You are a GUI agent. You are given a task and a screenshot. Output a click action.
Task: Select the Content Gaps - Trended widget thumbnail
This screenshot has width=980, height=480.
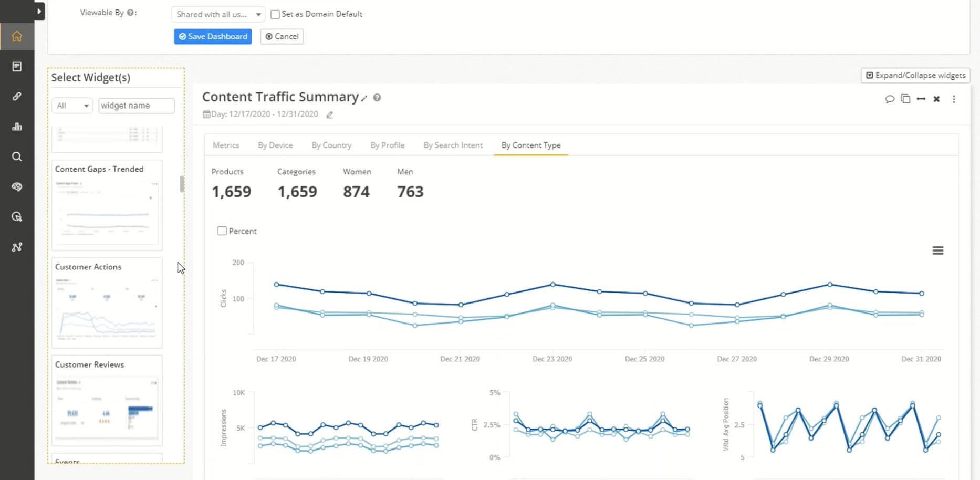107,205
